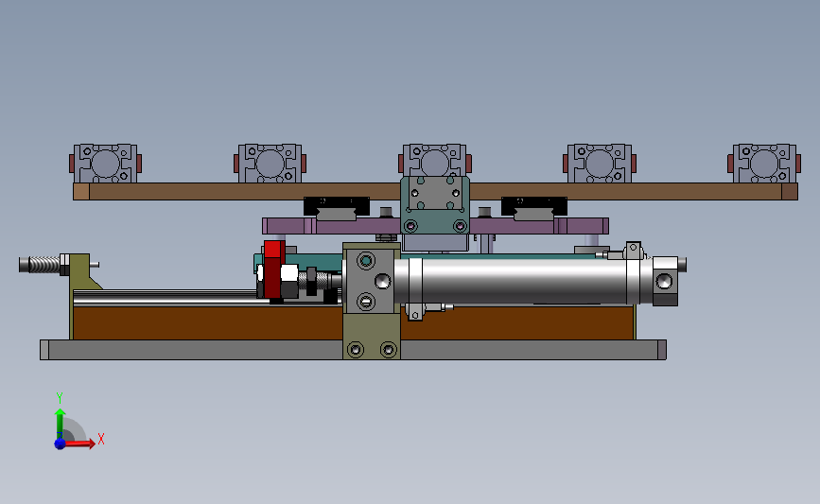
Task: Select the red stopper block on the rod
Action: [x=273, y=269]
